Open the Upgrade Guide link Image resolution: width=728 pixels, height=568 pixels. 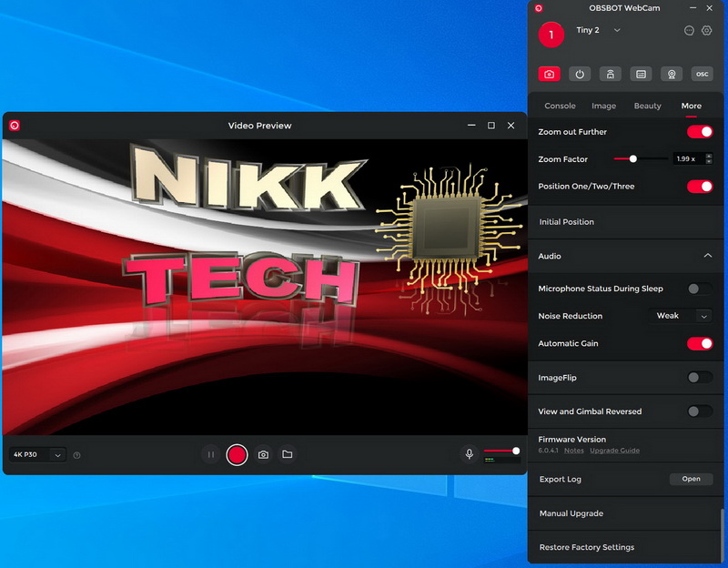pos(615,451)
